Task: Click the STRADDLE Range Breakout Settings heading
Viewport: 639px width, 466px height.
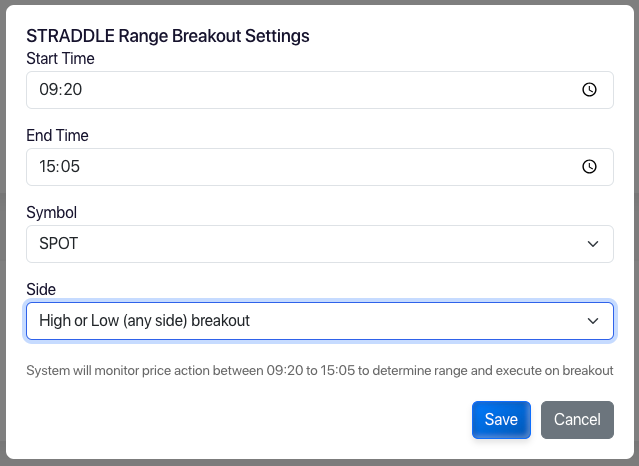Action: [168, 36]
